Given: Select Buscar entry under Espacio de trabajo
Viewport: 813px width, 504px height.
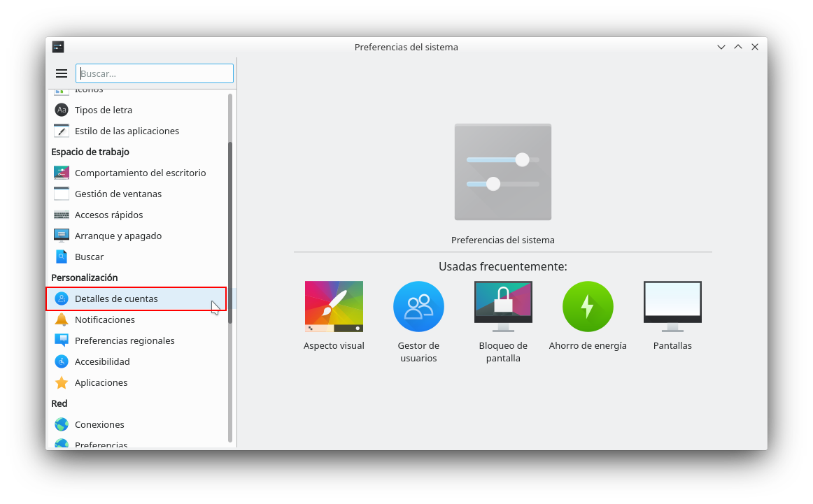Looking at the screenshot, I should coord(89,257).
